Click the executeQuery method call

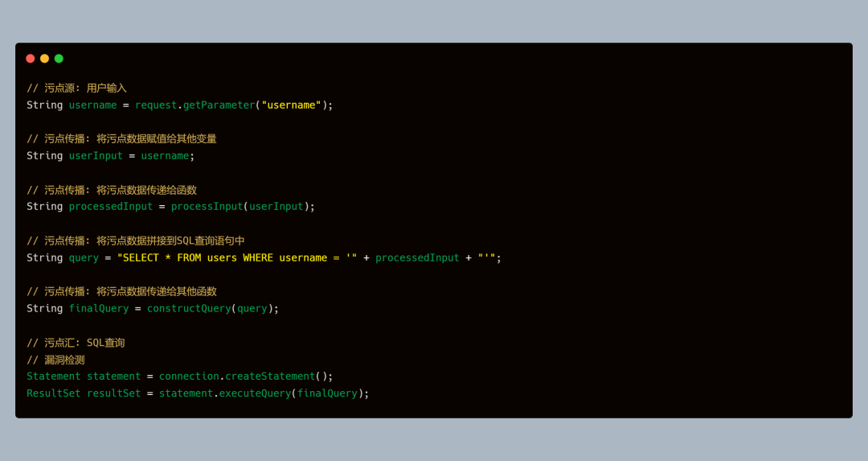256,393
